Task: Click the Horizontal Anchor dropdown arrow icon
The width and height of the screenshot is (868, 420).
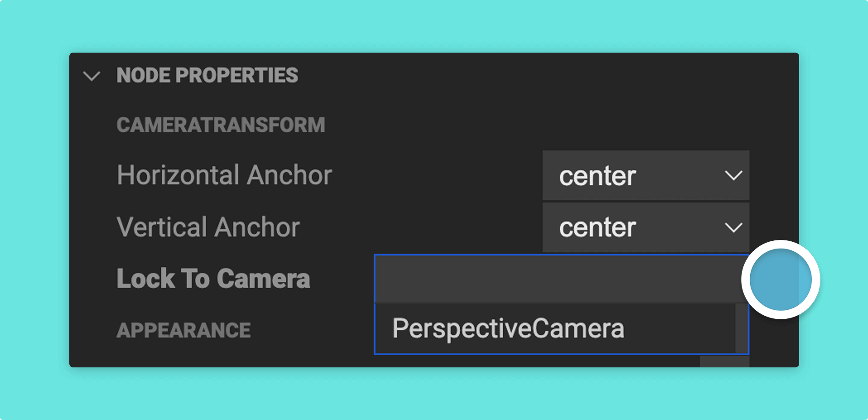Action: click(733, 176)
